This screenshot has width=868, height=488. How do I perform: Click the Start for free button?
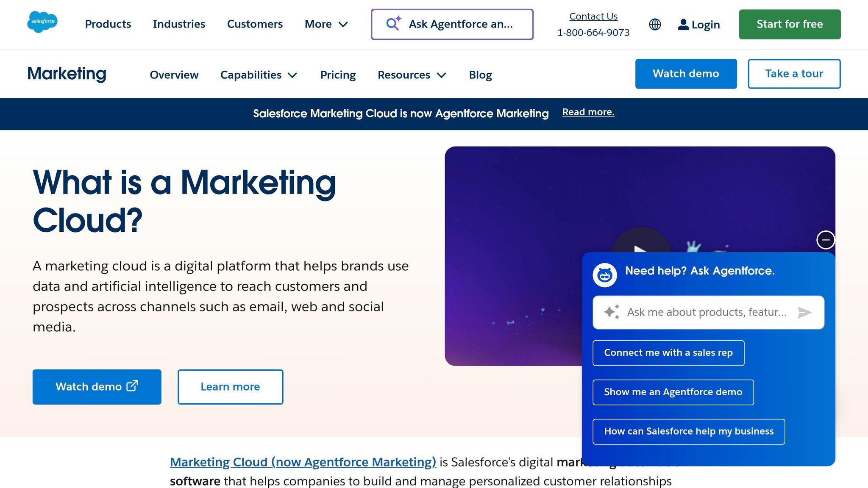(x=789, y=24)
